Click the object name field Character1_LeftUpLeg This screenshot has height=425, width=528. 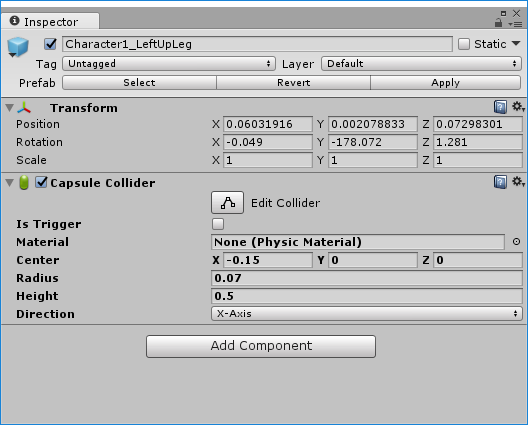[x=257, y=44]
